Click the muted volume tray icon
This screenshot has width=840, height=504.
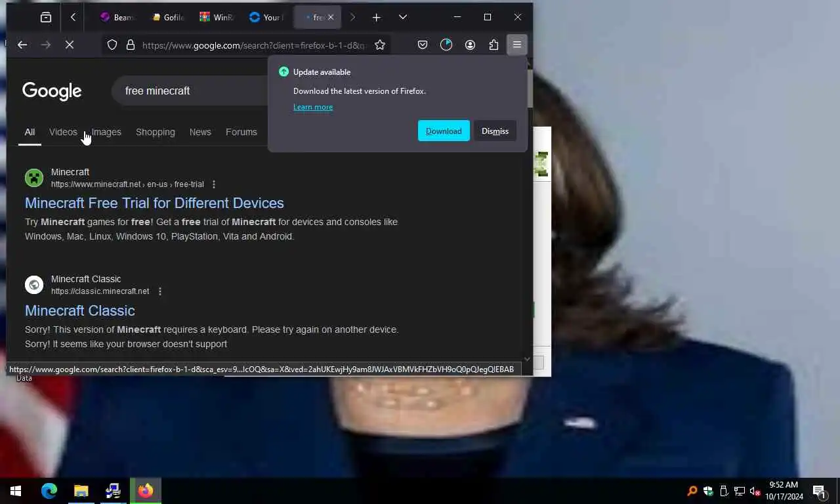click(755, 491)
